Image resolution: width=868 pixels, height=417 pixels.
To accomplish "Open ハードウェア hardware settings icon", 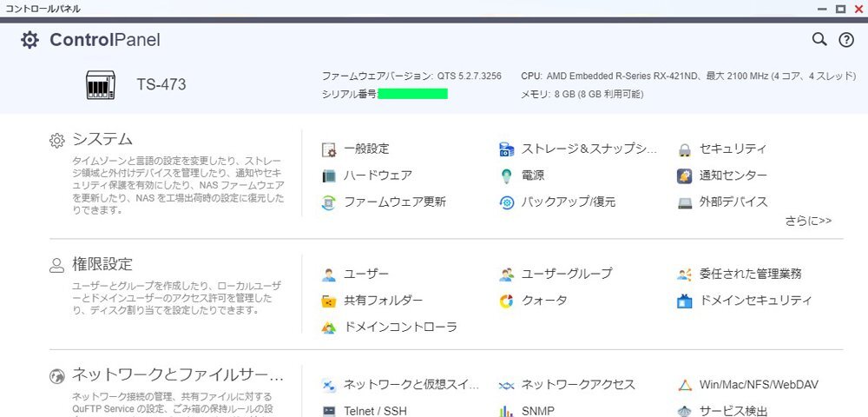I will 329,175.
